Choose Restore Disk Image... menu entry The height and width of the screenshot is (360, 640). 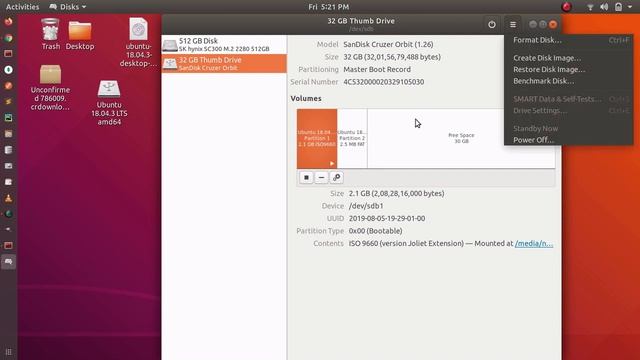pyautogui.click(x=569, y=69)
